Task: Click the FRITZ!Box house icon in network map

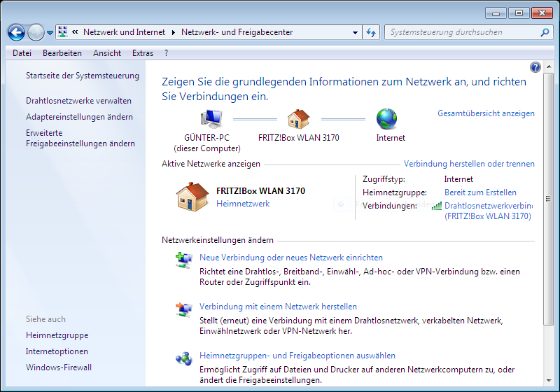Action: (299, 119)
